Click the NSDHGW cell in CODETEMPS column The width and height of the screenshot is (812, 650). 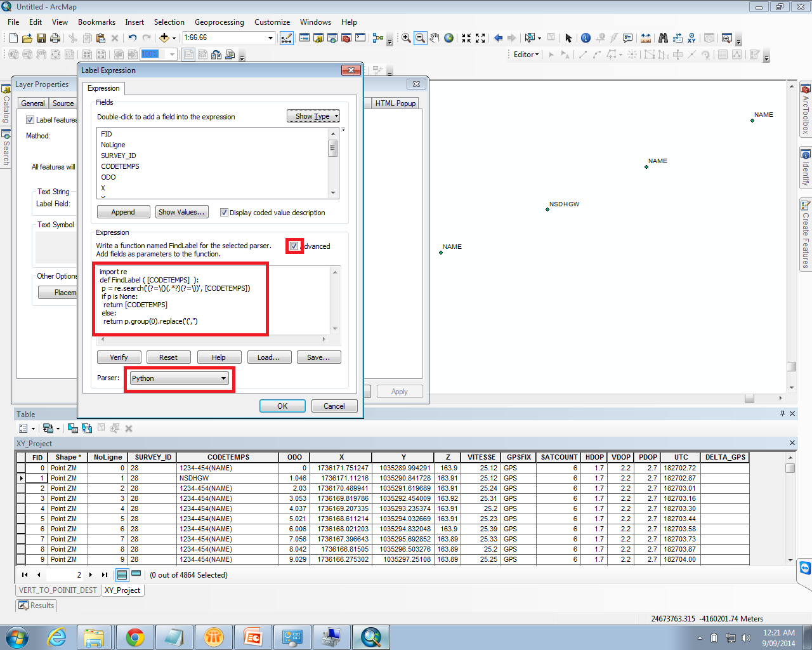(228, 478)
